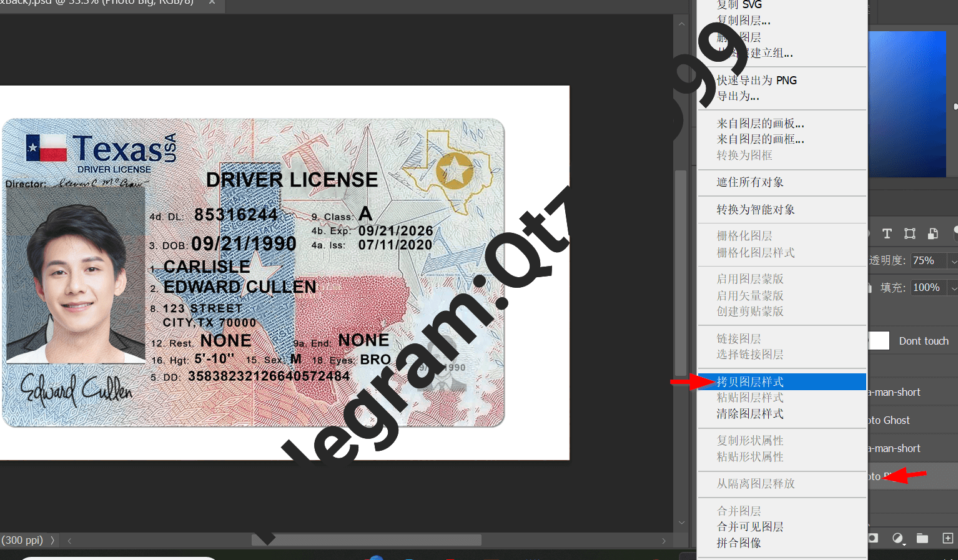Screen dimensions: 958x560
Task: Filter layers by smart object icon
Action: [x=933, y=233]
